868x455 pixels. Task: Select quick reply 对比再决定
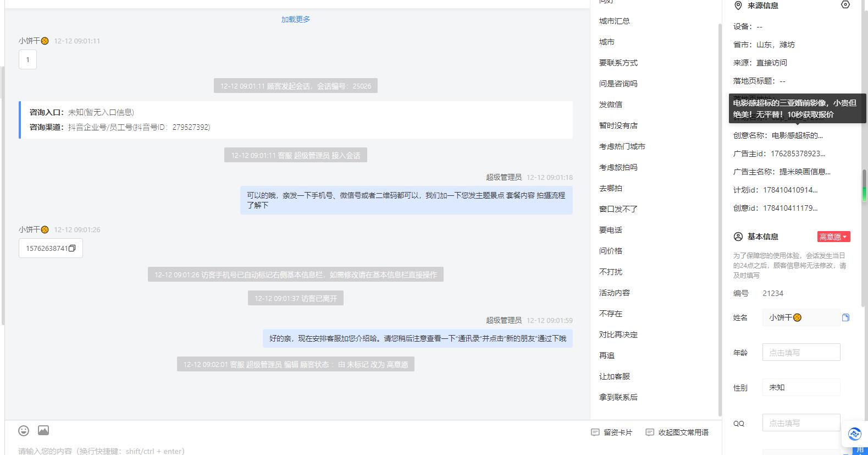[x=618, y=335]
